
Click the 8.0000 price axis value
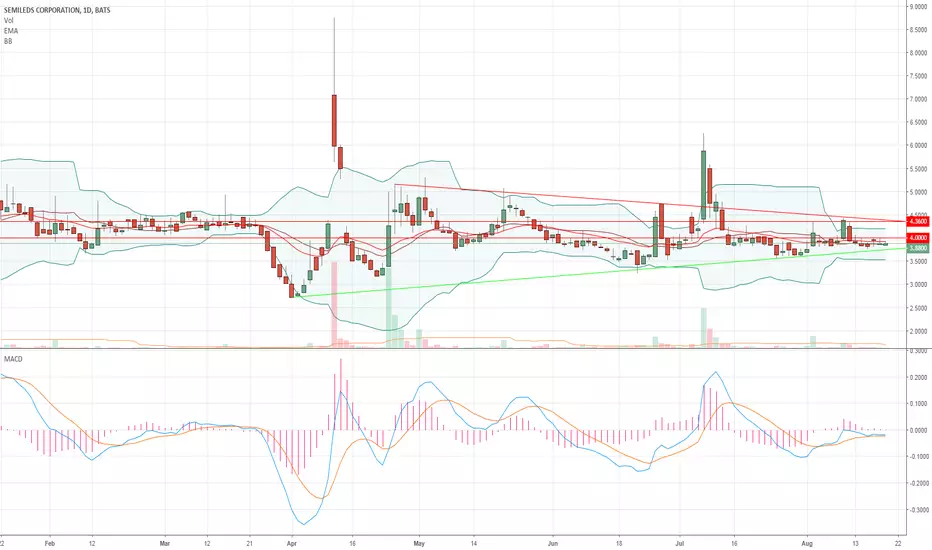918,53
